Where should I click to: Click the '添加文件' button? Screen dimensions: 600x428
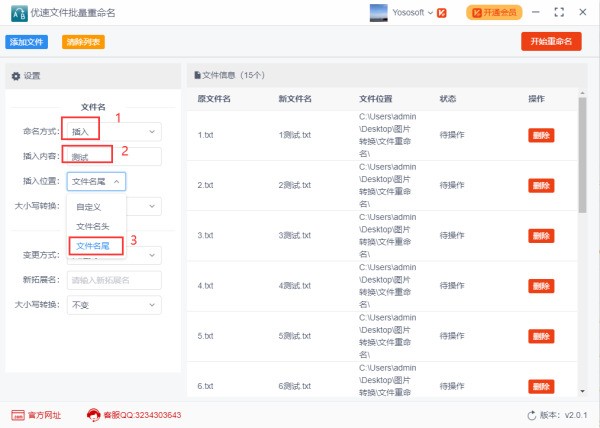click(x=27, y=42)
